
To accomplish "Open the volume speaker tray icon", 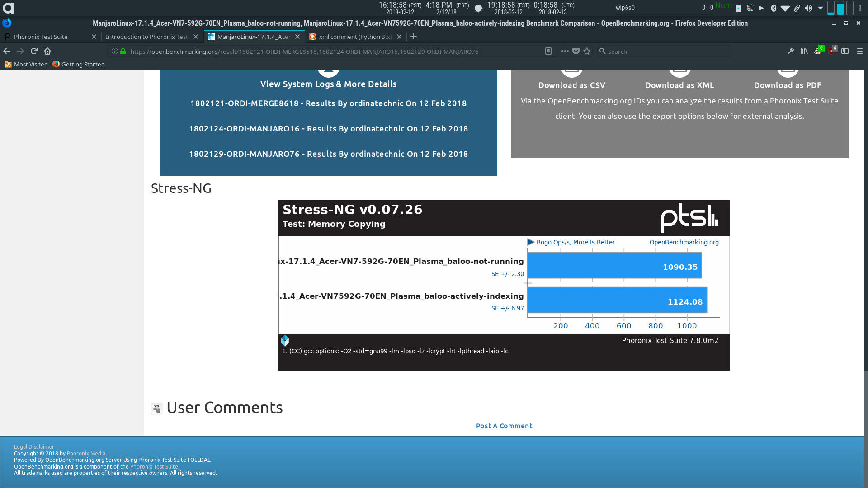I will tap(809, 8).
